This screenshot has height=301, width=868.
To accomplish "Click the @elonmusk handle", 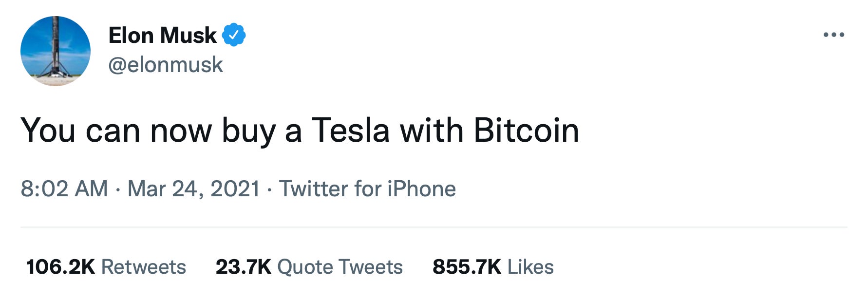I will click(166, 65).
